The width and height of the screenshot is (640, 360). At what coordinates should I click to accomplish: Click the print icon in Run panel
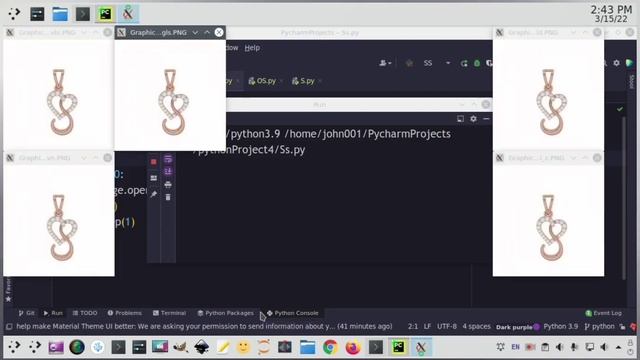click(x=168, y=184)
